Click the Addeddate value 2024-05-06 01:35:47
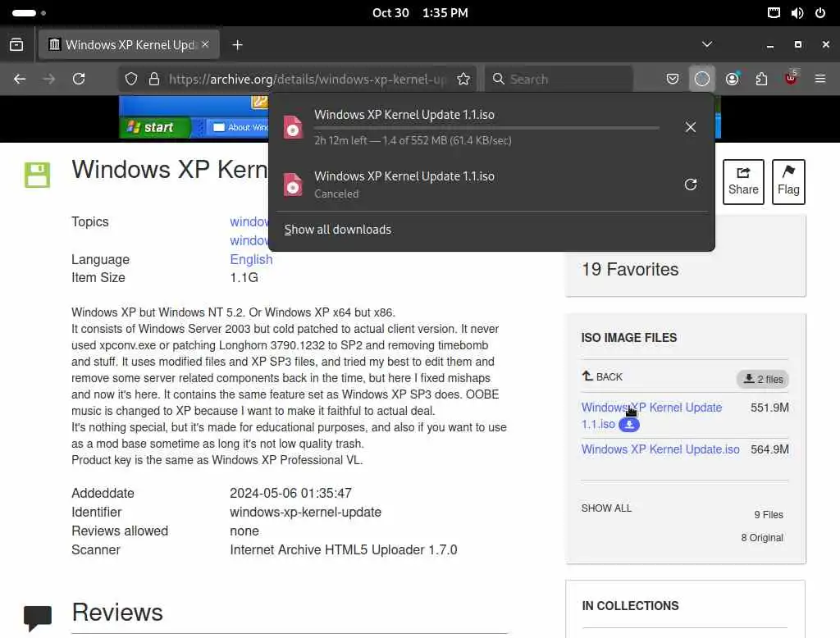840x638 pixels. point(290,493)
